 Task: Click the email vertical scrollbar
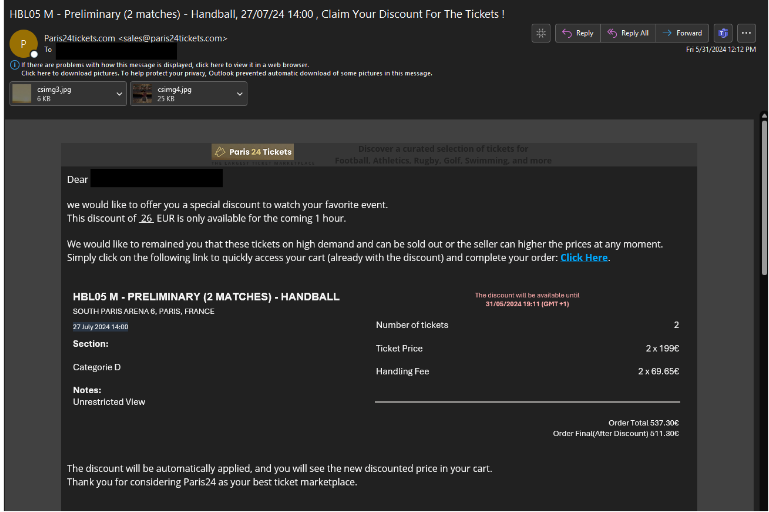(764, 196)
